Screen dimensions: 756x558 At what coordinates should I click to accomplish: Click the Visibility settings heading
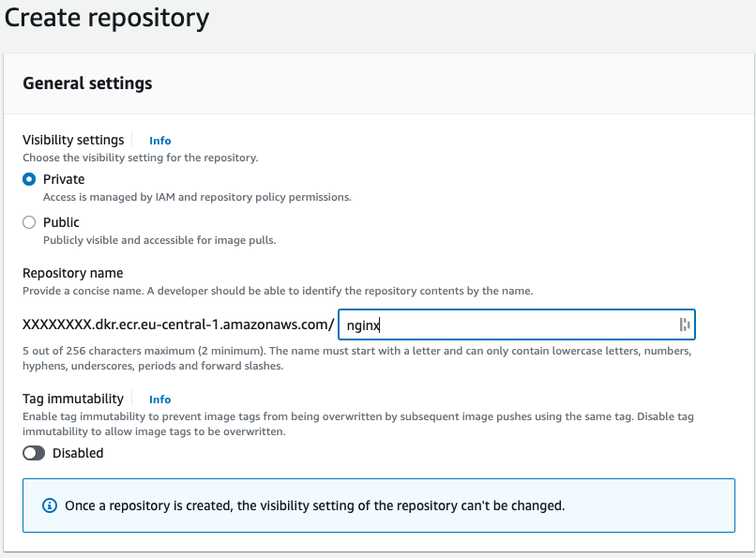73,140
